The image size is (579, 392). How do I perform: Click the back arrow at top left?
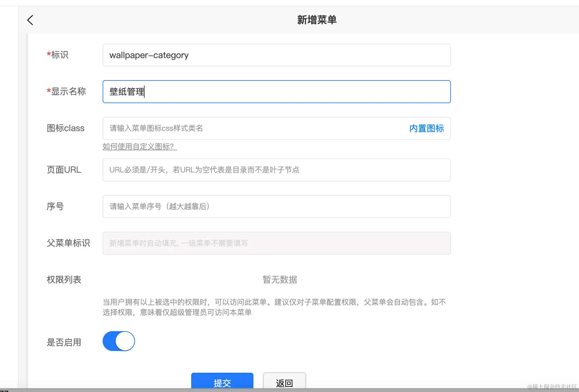pos(30,20)
